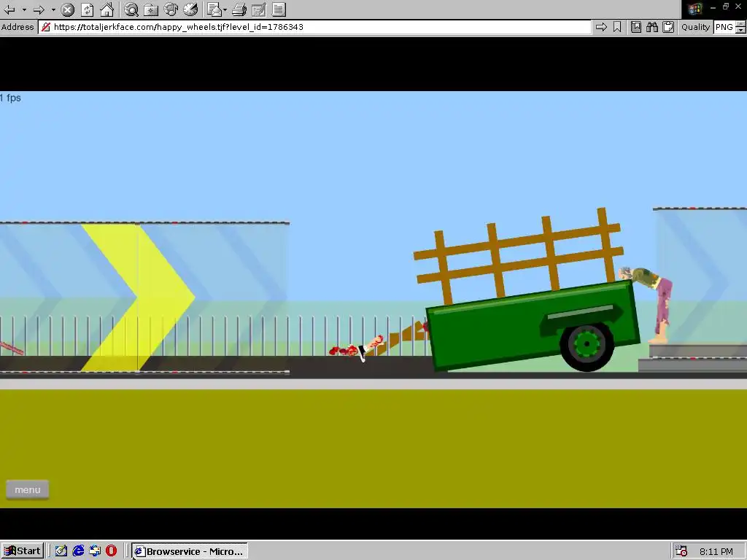Click the PNG quality value field
This screenshot has height=560, width=747.
click(x=724, y=27)
